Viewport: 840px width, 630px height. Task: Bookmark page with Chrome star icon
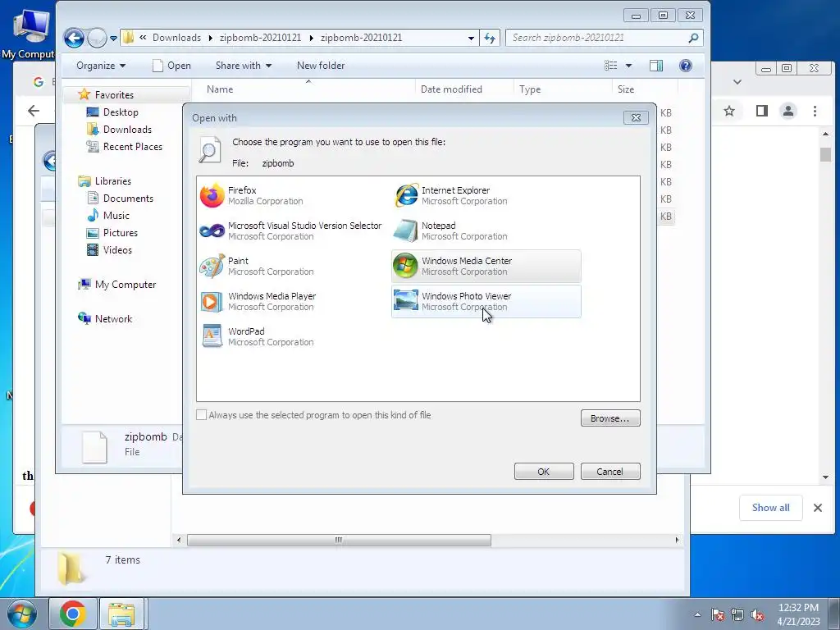point(729,111)
